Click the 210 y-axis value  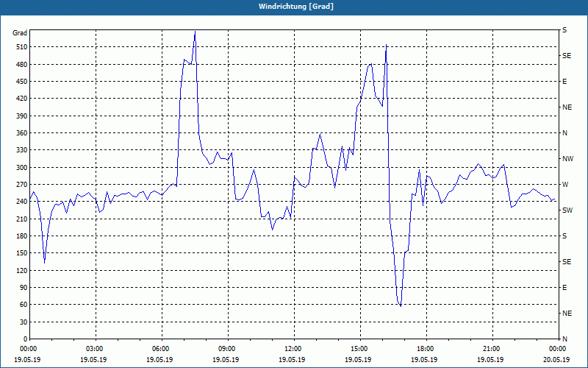tap(22, 219)
